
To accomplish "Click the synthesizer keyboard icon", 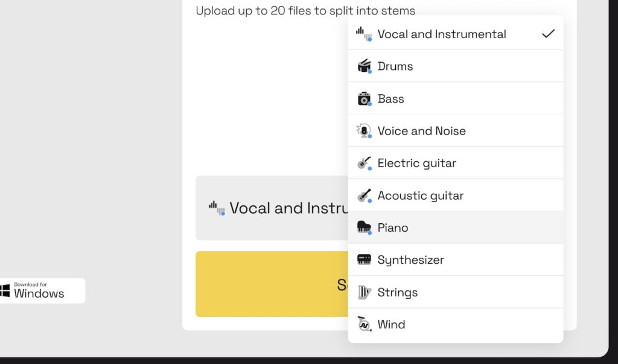I will click(364, 260).
